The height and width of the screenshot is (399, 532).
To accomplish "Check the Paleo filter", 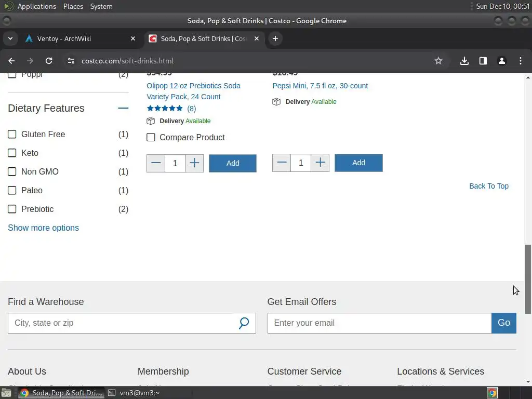I will [12, 190].
